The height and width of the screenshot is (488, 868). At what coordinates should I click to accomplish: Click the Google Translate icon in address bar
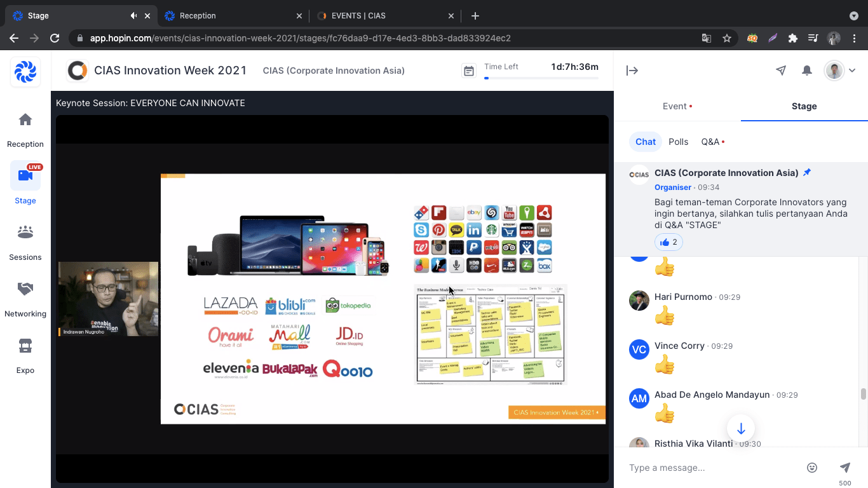point(707,38)
